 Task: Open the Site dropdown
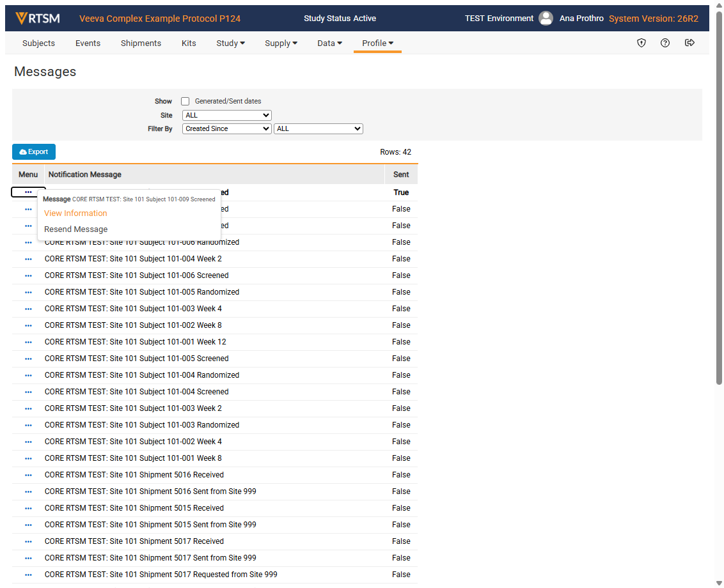point(226,116)
